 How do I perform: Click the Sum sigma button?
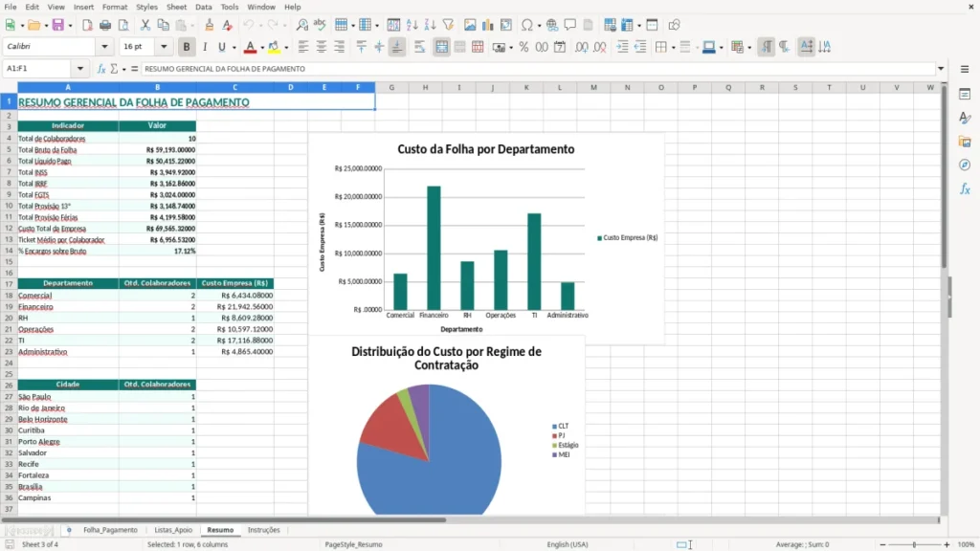[x=114, y=69]
